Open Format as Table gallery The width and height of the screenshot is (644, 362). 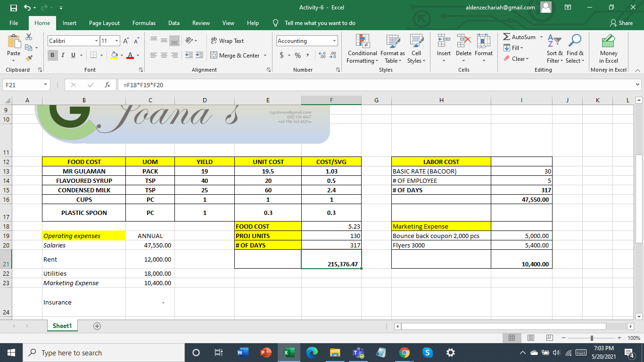tap(393, 49)
